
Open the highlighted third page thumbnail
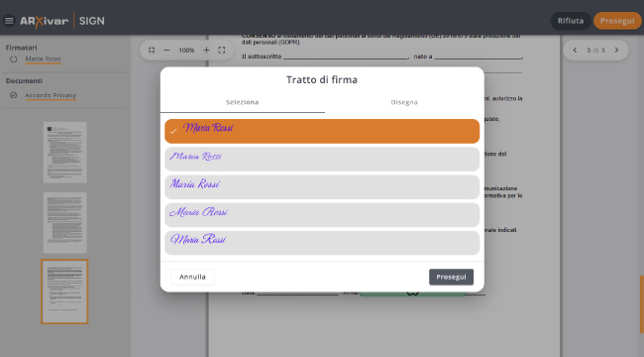click(64, 292)
